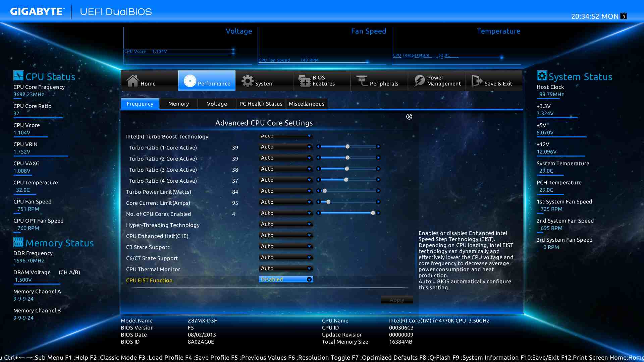The height and width of the screenshot is (362, 644).
Task: Open Power Management leaf icon
Action: point(419,81)
